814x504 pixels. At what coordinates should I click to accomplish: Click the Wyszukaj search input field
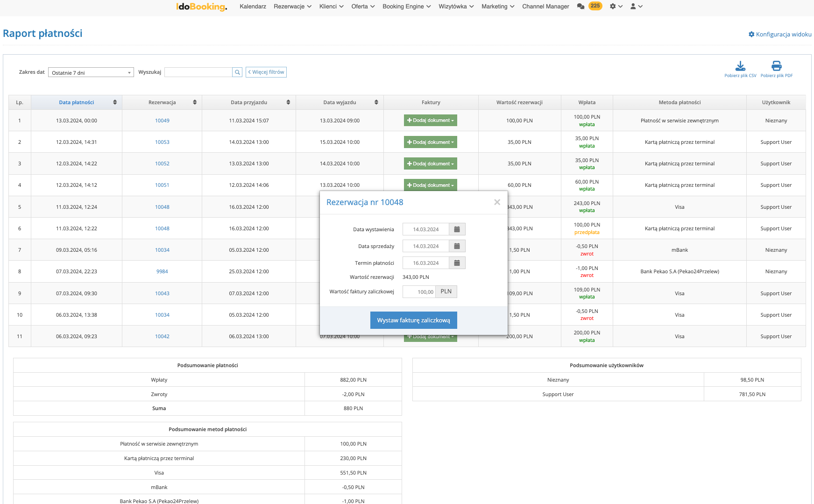(x=198, y=72)
